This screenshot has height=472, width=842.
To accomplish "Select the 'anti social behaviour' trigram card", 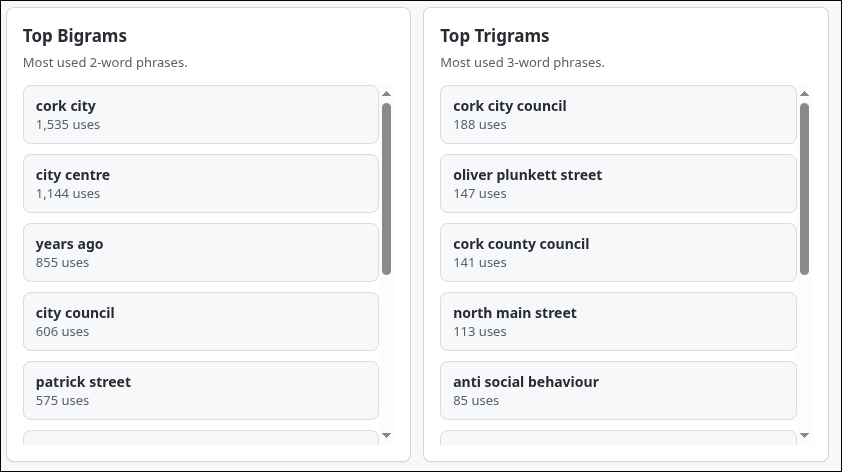I will [617, 390].
